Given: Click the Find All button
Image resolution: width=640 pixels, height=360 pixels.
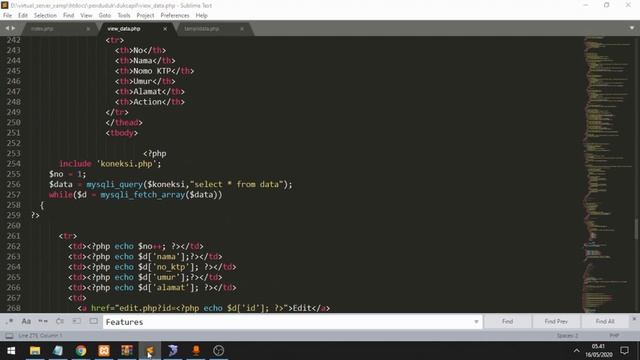Looking at the screenshot, I should pos(605,322).
